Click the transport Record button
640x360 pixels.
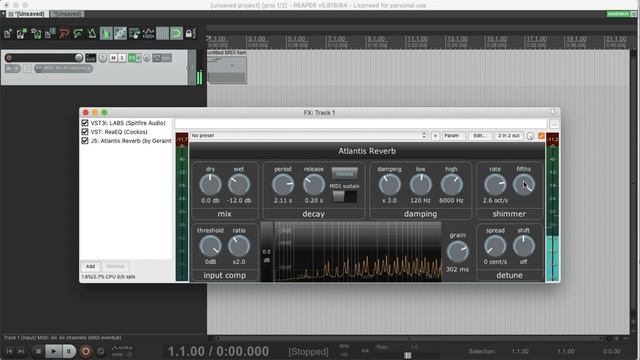pyautogui.click(x=86, y=351)
